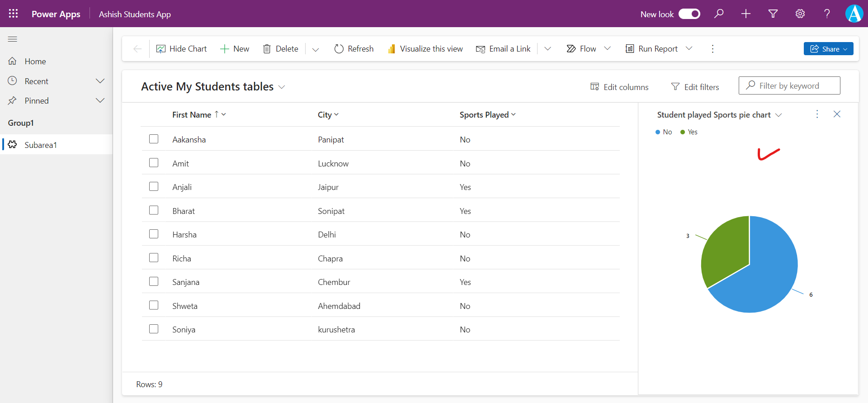Check the checkbox for Aakansha row
Image resolution: width=868 pixels, height=403 pixels.
click(x=154, y=139)
